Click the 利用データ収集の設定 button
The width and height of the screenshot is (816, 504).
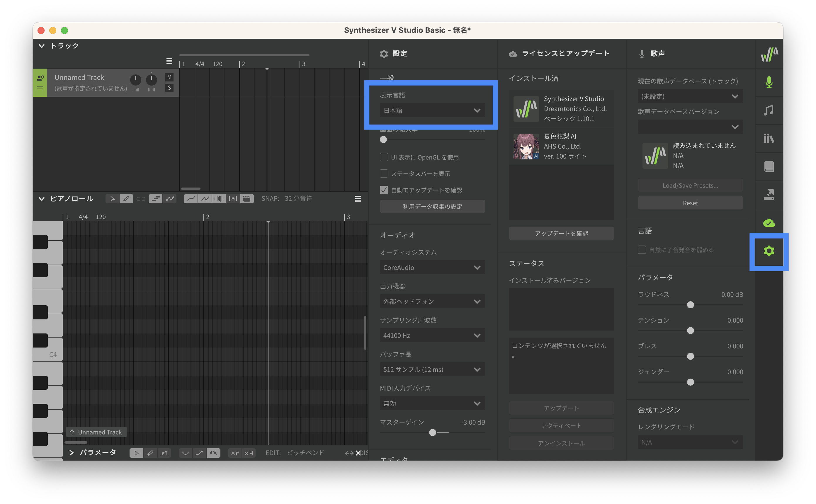(432, 206)
